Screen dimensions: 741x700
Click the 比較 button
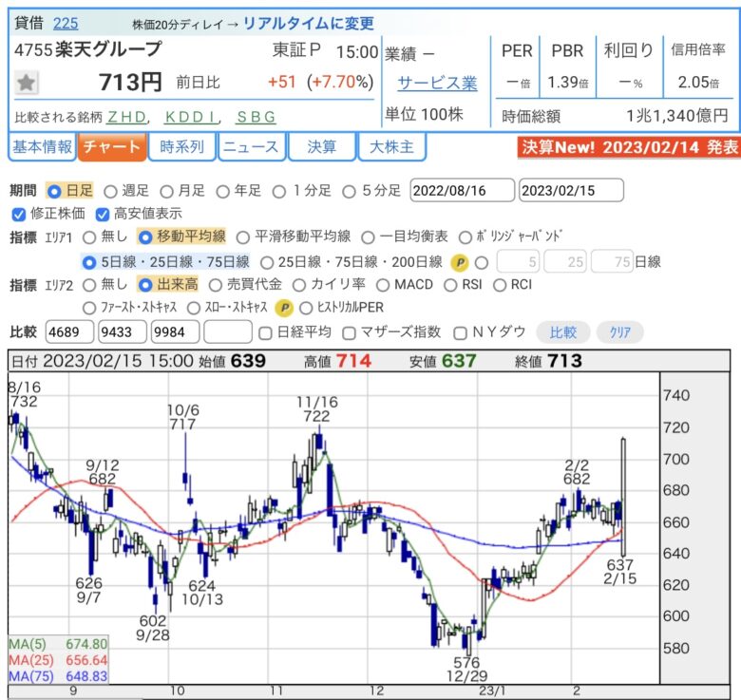[562, 332]
